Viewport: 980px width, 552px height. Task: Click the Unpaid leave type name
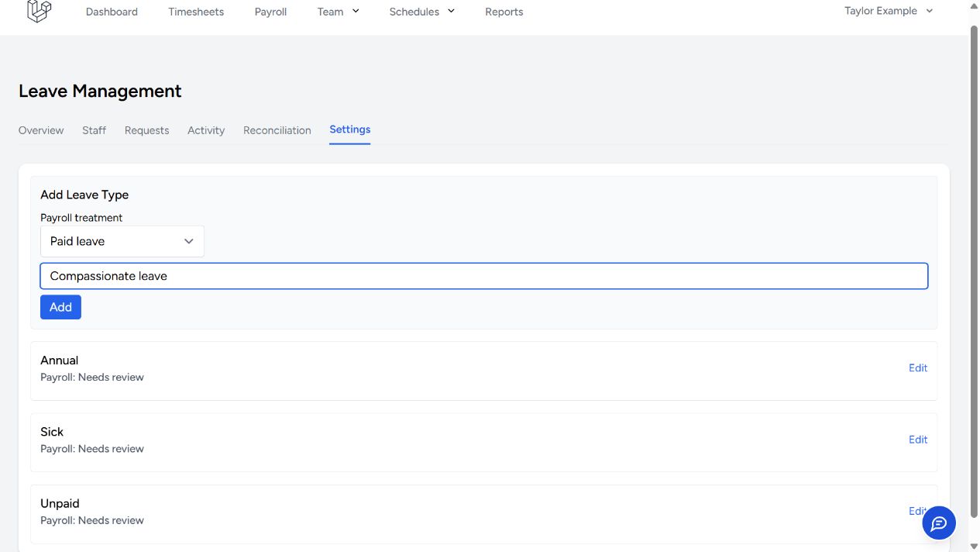60,503
